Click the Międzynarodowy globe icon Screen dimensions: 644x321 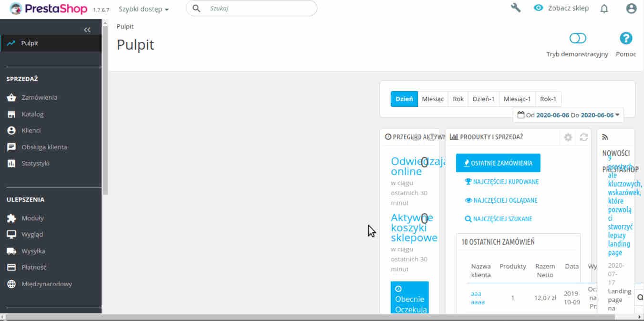click(x=11, y=284)
